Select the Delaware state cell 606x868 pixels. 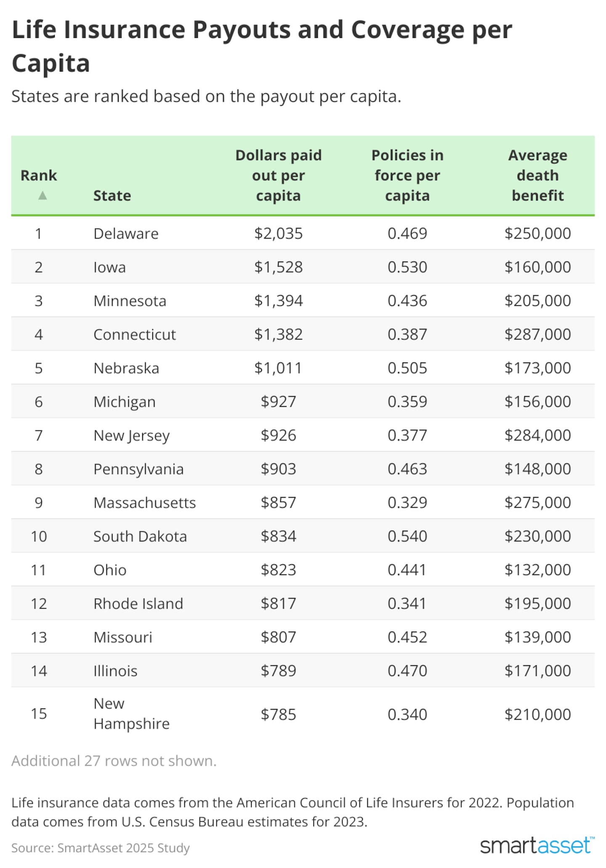(126, 233)
